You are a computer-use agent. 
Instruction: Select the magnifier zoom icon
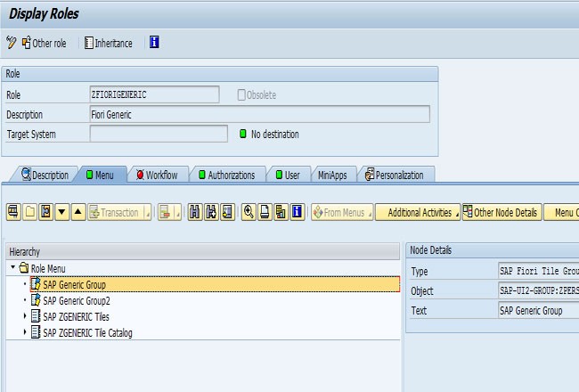point(249,212)
